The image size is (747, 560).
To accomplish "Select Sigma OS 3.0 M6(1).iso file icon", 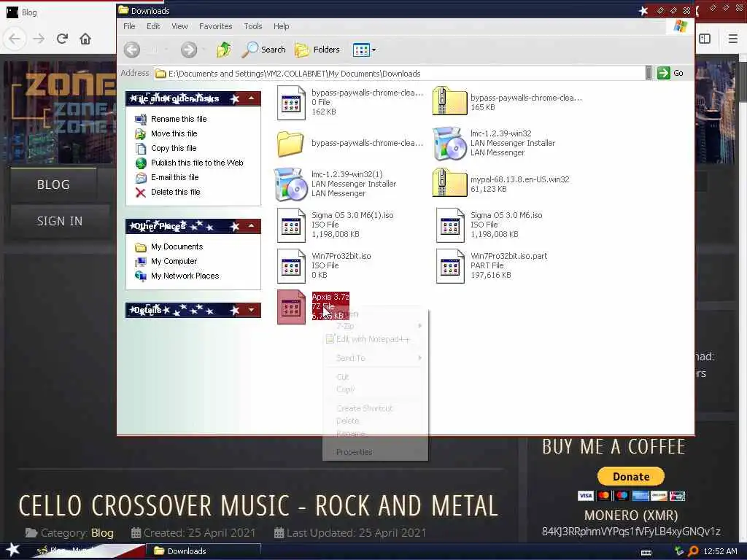I will (x=291, y=225).
